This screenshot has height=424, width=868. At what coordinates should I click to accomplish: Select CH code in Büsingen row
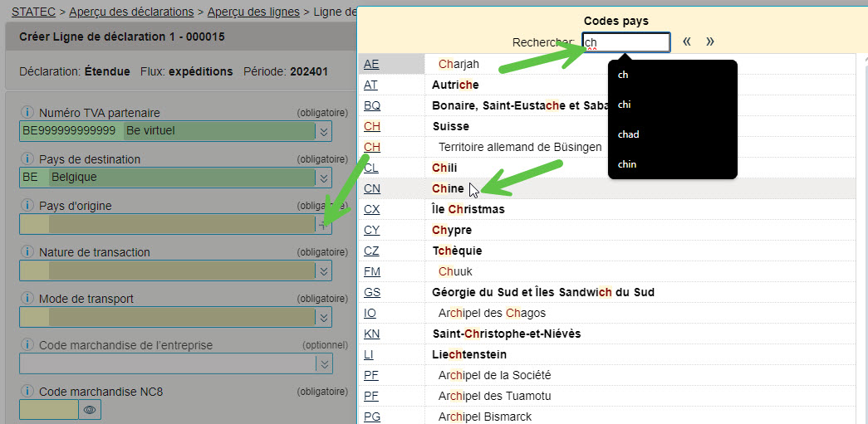[x=372, y=147]
